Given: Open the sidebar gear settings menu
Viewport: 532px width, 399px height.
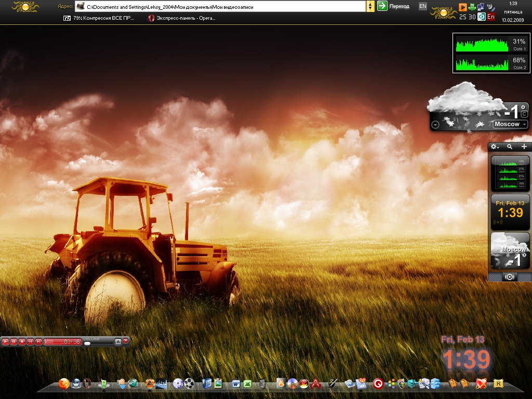Looking at the screenshot, I should point(495,147).
